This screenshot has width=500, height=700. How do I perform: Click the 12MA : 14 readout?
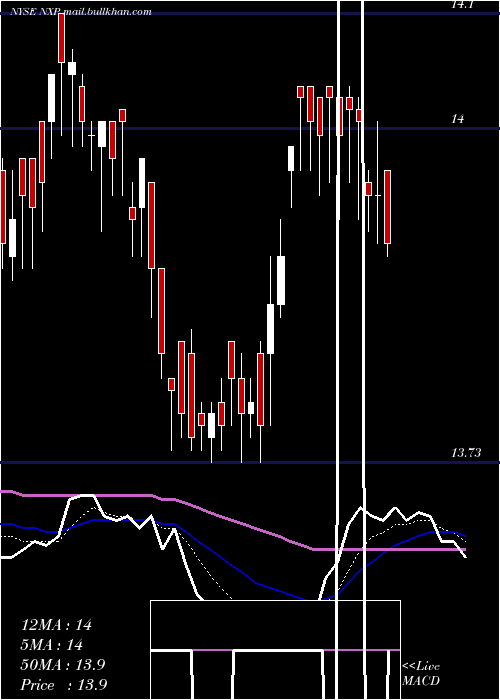tap(56, 625)
